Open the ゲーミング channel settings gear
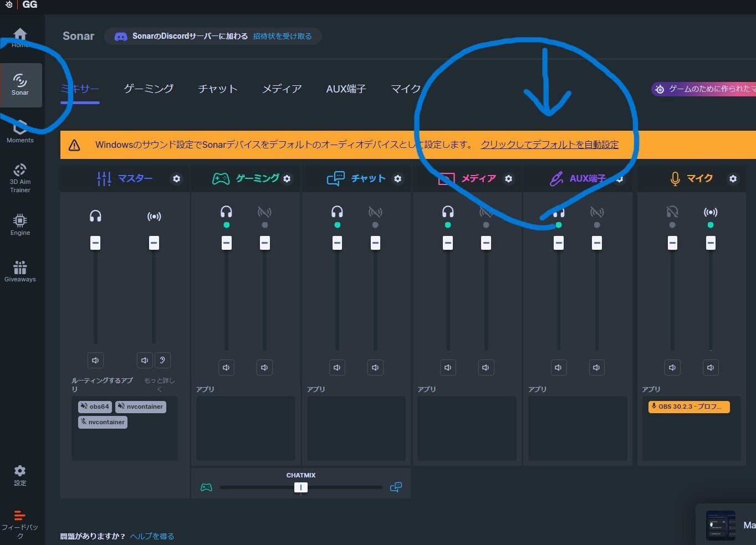Screen dimensions: 756x545 click(287, 179)
